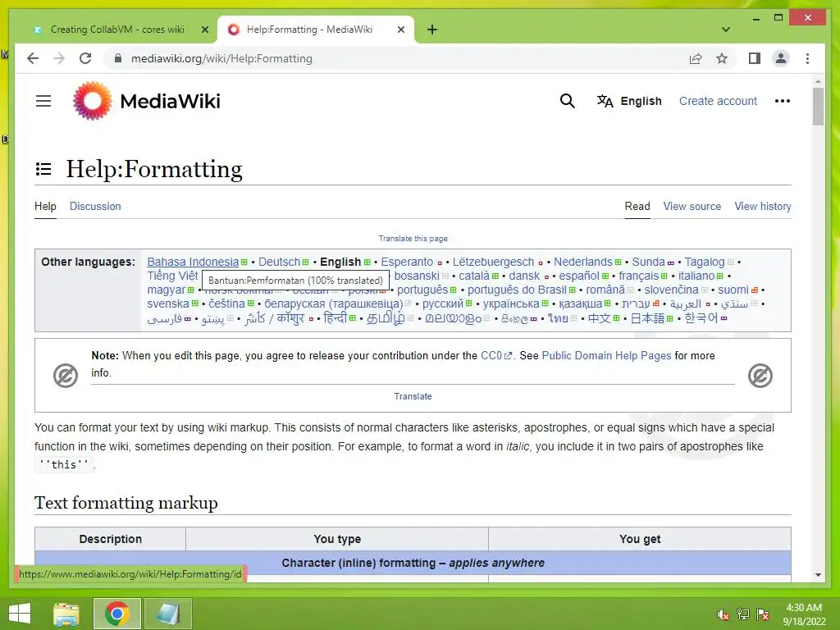This screenshot has width=840, height=630.
Task: Open the language selector icon next to English
Action: [605, 101]
